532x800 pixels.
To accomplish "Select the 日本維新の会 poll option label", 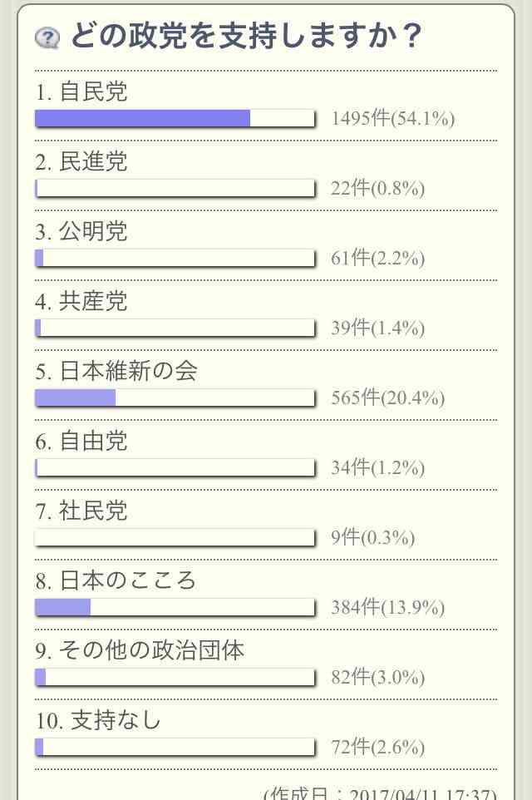I will pyautogui.click(x=116, y=372).
